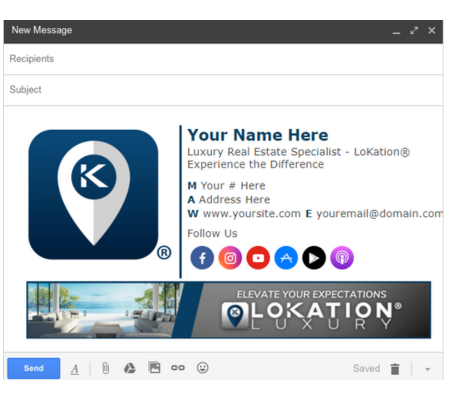Insert file from Google Drive icon
The image size is (450, 400).
click(130, 368)
